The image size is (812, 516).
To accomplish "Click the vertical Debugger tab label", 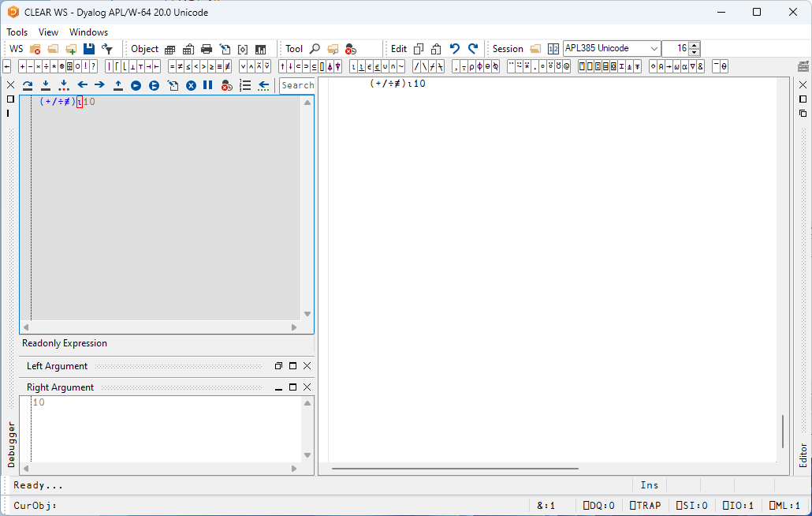I will coord(11,443).
